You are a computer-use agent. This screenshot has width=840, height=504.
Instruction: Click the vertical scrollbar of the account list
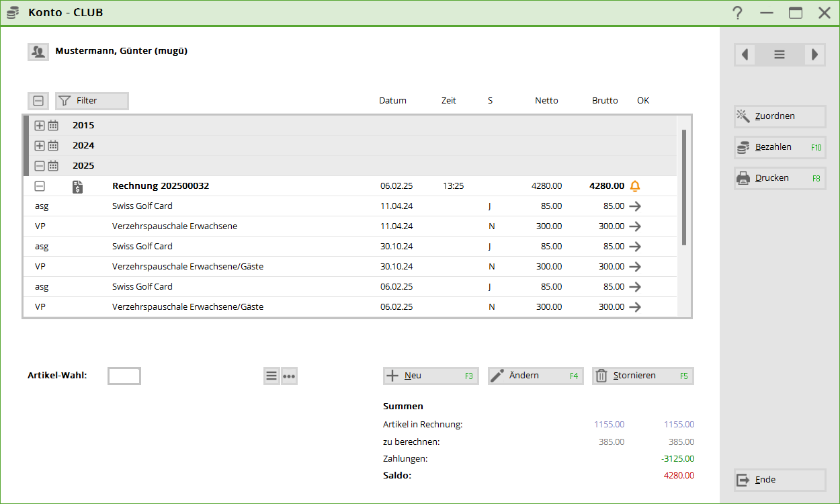[684, 188]
